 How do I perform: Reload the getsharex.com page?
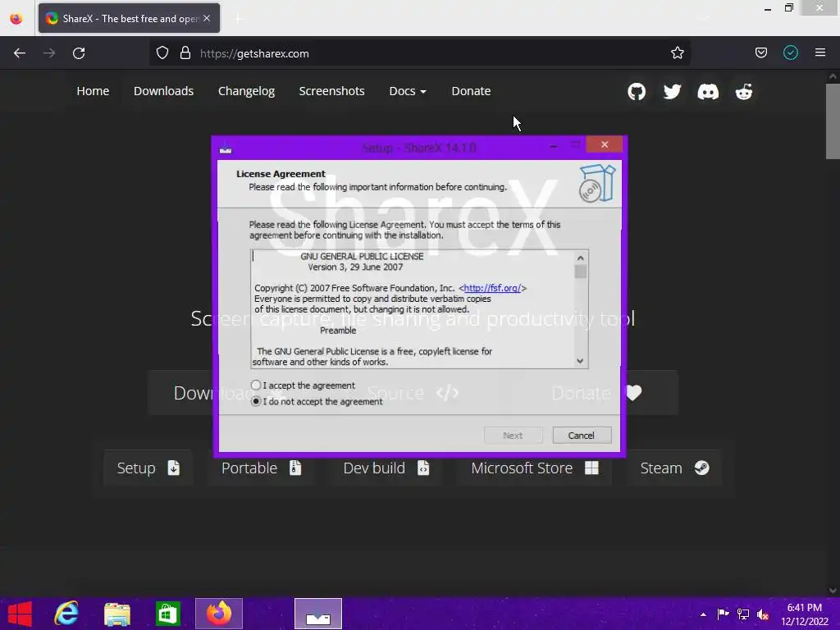[x=79, y=53]
